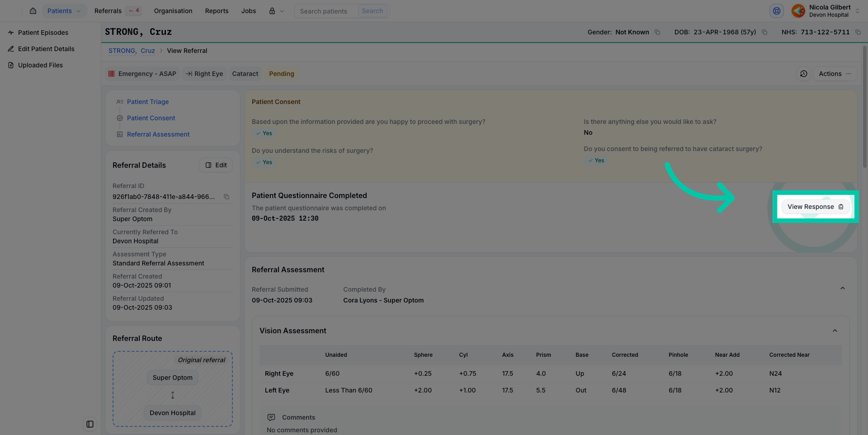
Task: Copy the date of birth icon
Action: point(764,32)
